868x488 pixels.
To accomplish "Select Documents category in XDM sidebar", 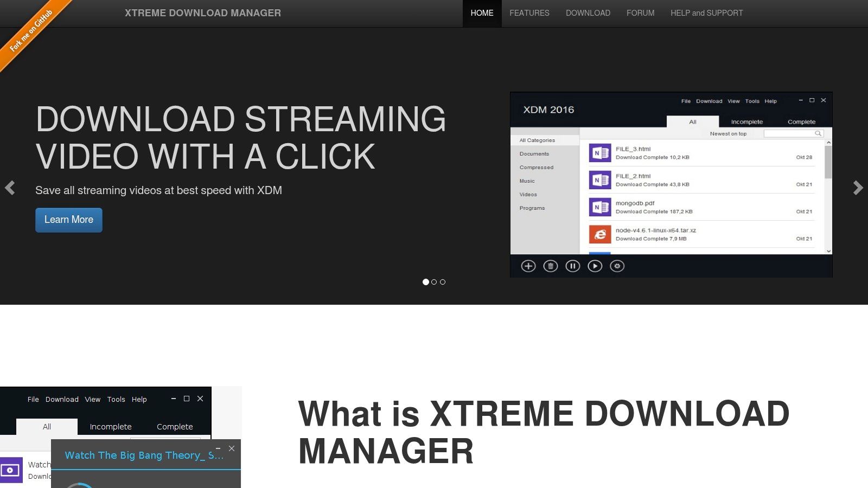I will click(x=534, y=154).
